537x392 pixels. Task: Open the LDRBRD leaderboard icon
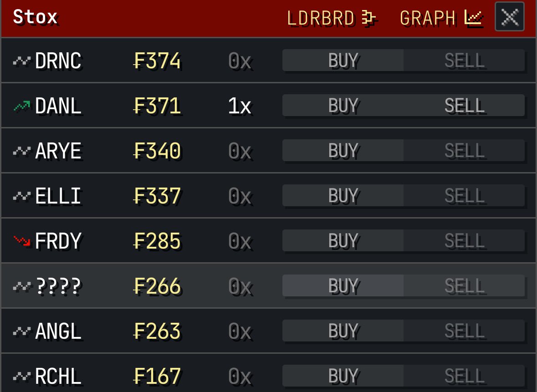click(x=368, y=17)
